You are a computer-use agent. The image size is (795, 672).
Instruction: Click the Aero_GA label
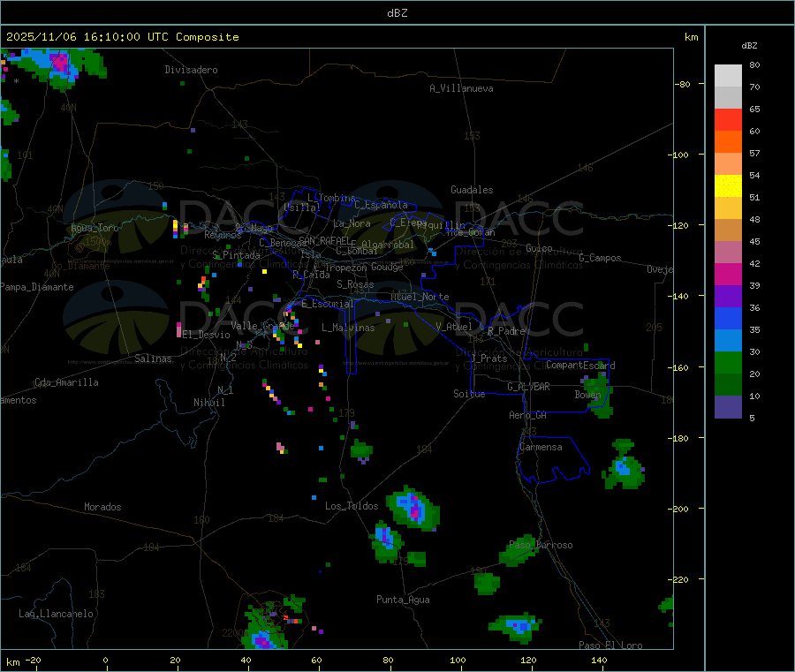click(528, 415)
